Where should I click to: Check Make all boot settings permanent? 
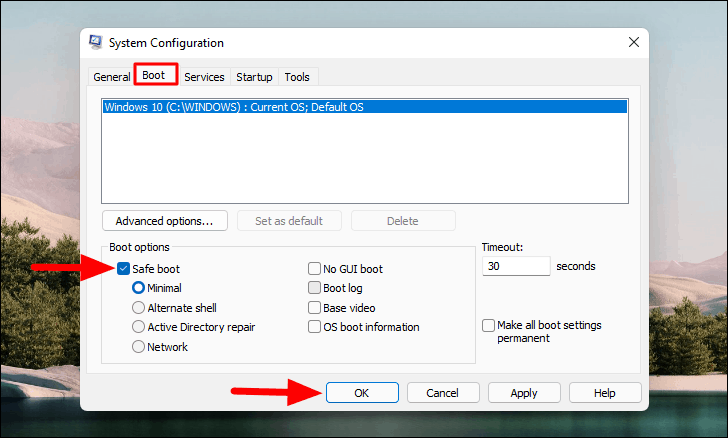coord(488,325)
